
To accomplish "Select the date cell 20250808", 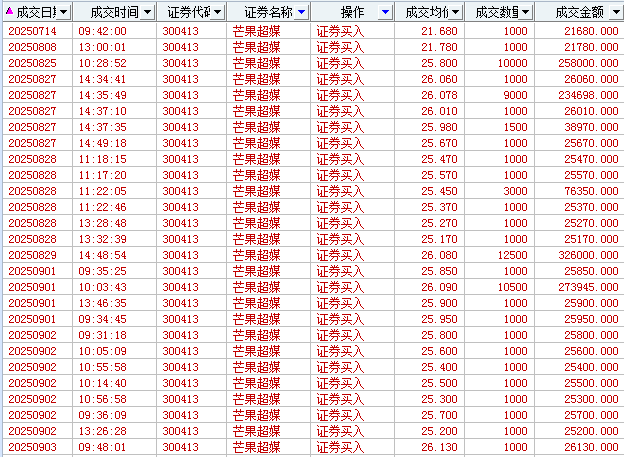I will pyautogui.click(x=32, y=47).
